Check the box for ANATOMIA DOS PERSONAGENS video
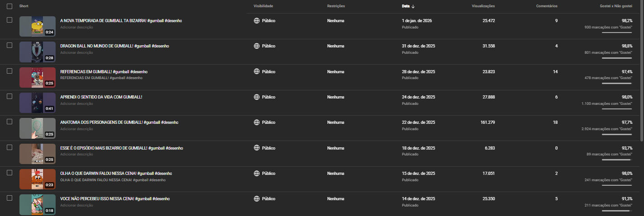The width and height of the screenshot is (644, 216). click(9, 122)
